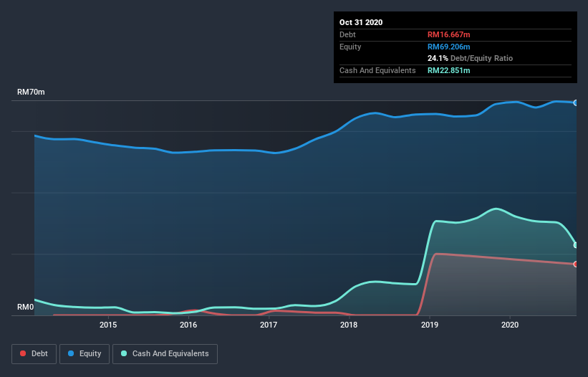Click the Debt label in the tooltip

click(x=347, y=34)
